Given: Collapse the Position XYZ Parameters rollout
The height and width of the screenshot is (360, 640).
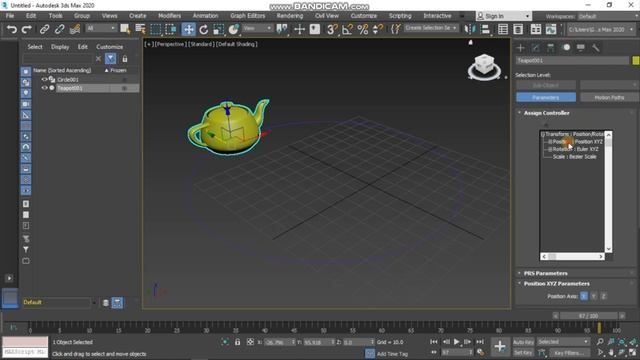Looking at the screenshot, I should point(556,283).
